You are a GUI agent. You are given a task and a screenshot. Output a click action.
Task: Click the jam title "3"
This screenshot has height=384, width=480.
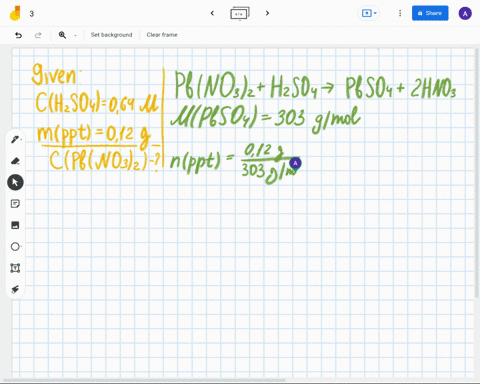click(32, 14)
